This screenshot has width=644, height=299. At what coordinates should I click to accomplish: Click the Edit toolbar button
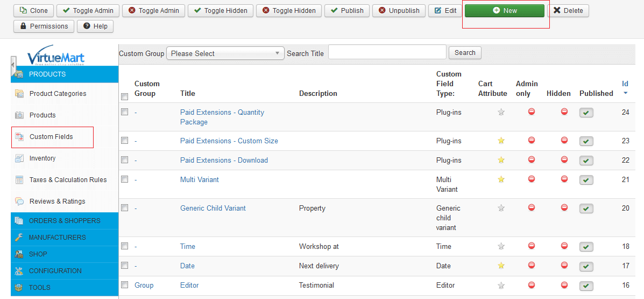click(x=445, y=11)
